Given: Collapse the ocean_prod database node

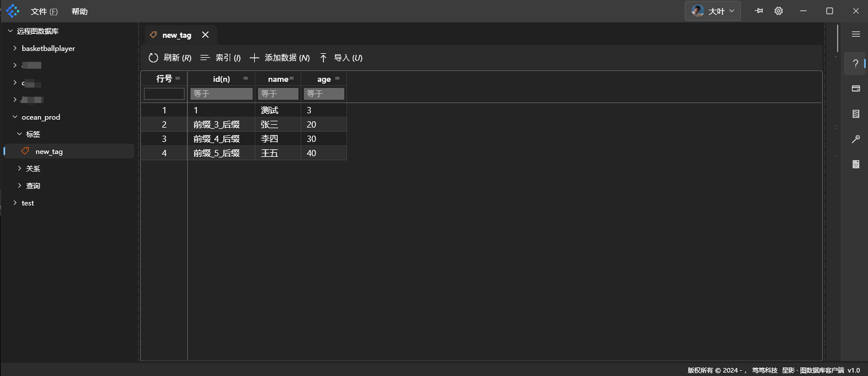Looking at the screenshot, I should tap(15, 117).
